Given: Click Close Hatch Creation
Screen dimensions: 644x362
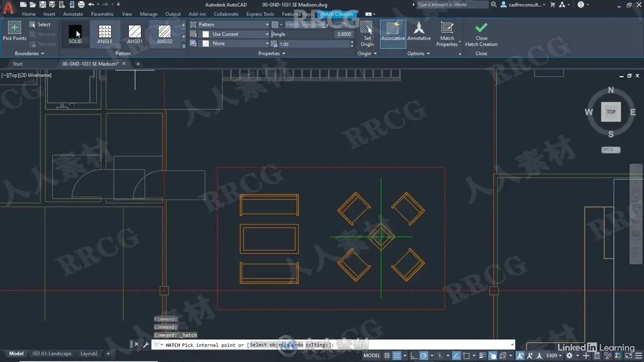Looking at the screenshot, I should (x=481, y=34).
